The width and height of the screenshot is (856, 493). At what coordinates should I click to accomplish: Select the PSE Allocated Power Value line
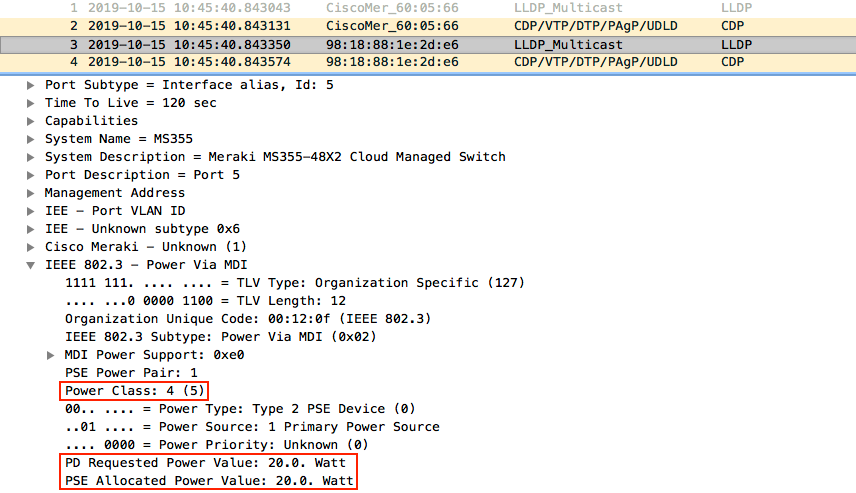pyautogui.click(x=207, y=481)
